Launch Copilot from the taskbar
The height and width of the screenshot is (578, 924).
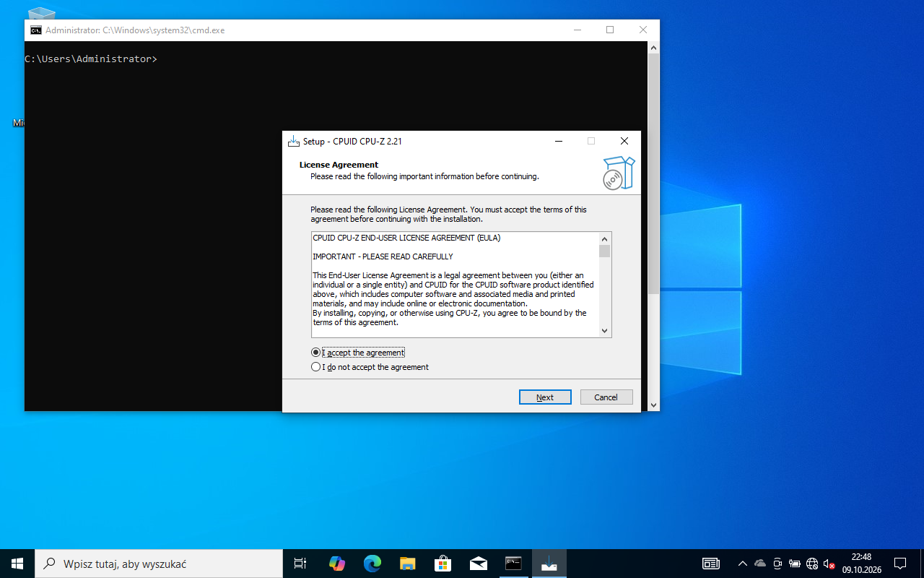[337, 564]
